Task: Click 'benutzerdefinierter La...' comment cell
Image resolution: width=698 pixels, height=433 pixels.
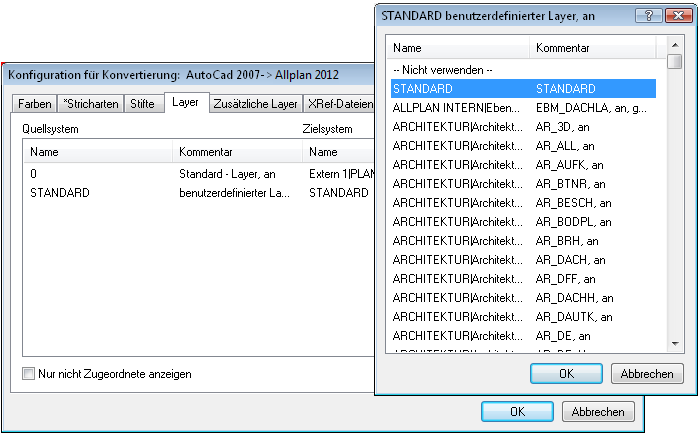Action: click(234, 193)
